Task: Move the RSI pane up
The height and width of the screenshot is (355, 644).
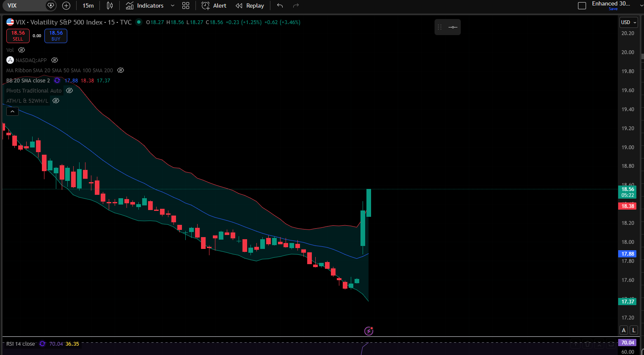Action: pyautogui.click(x=576, y=344)
